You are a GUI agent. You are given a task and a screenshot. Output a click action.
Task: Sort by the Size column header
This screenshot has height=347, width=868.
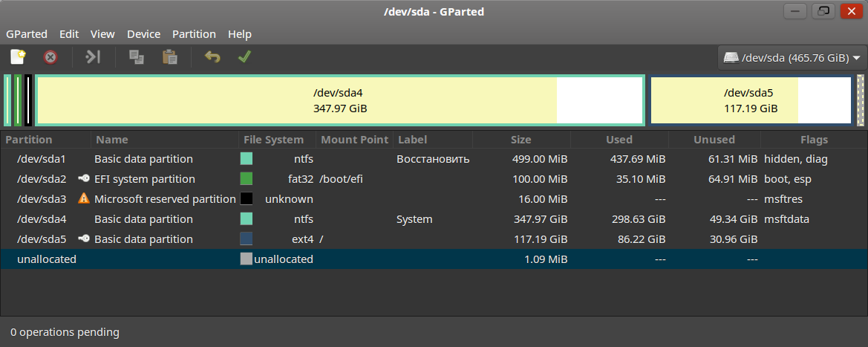[x=521, y=140]
